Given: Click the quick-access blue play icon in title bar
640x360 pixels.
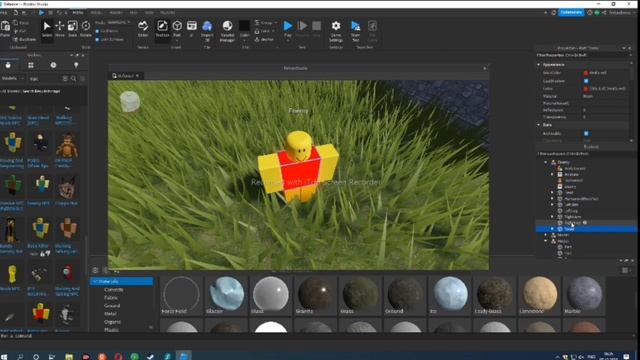Looking at the screenshot, I should click(x=41, y=13).
